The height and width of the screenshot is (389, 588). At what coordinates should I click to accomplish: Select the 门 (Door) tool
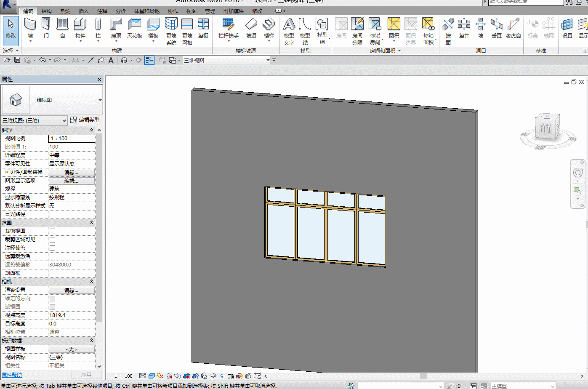46,28
